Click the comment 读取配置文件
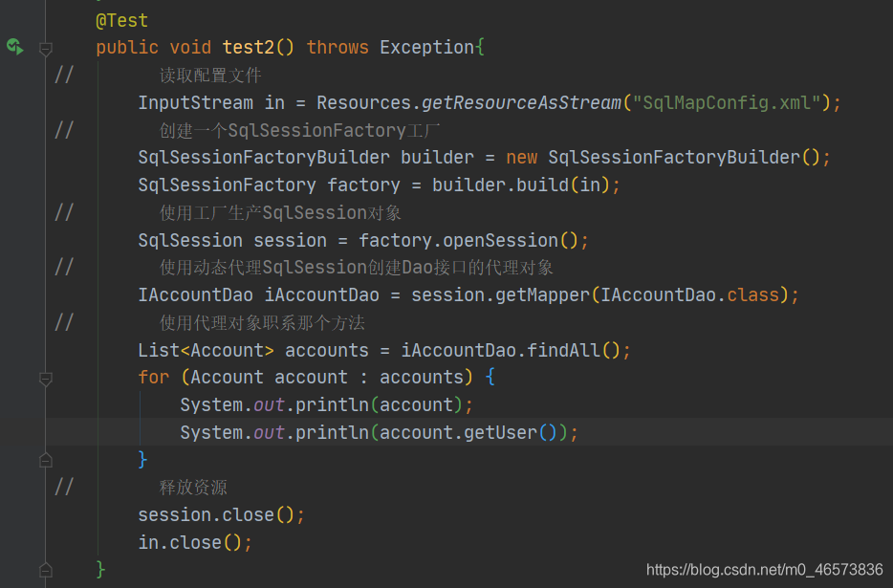 point(210,76)
